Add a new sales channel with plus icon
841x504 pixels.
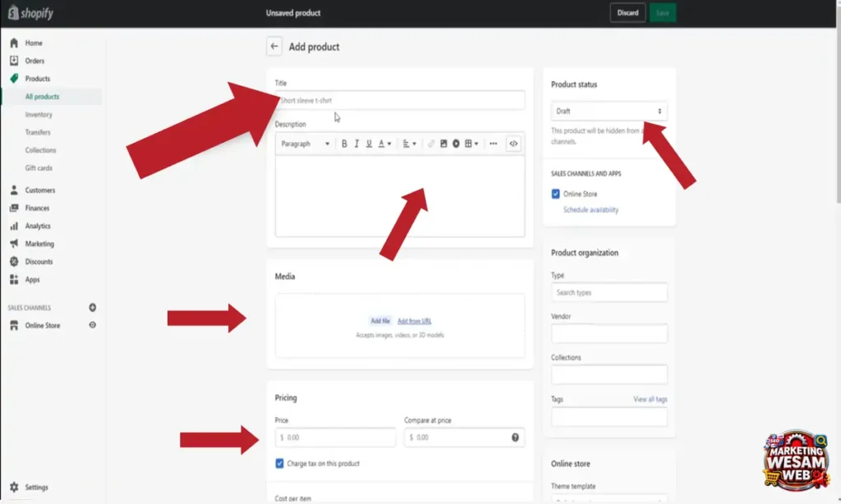click(x=92, y=308)
